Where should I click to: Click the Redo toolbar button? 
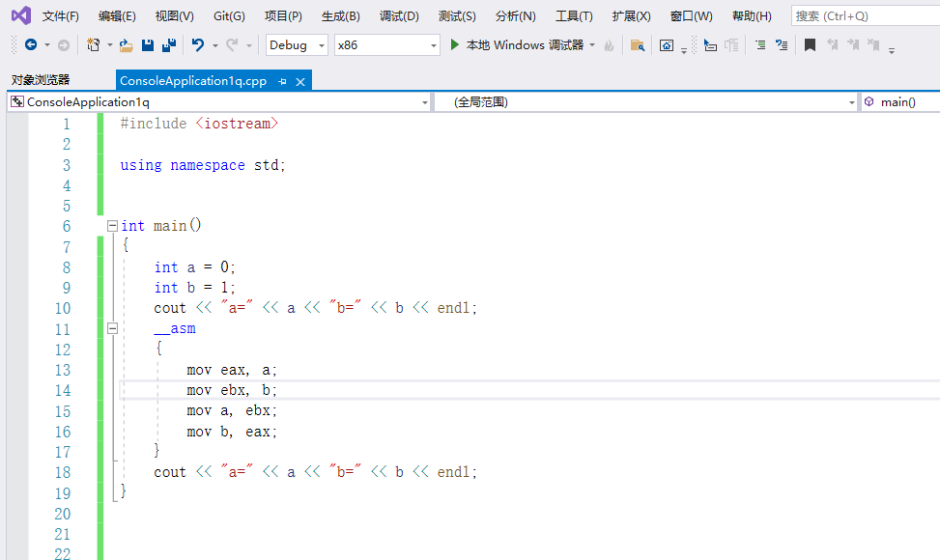(x=231, y=45)
